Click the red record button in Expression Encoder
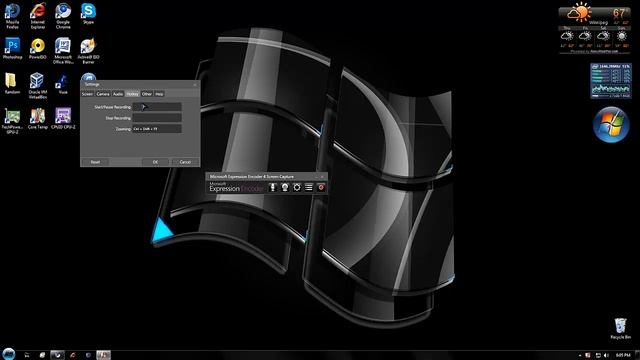 coord(321,187)
